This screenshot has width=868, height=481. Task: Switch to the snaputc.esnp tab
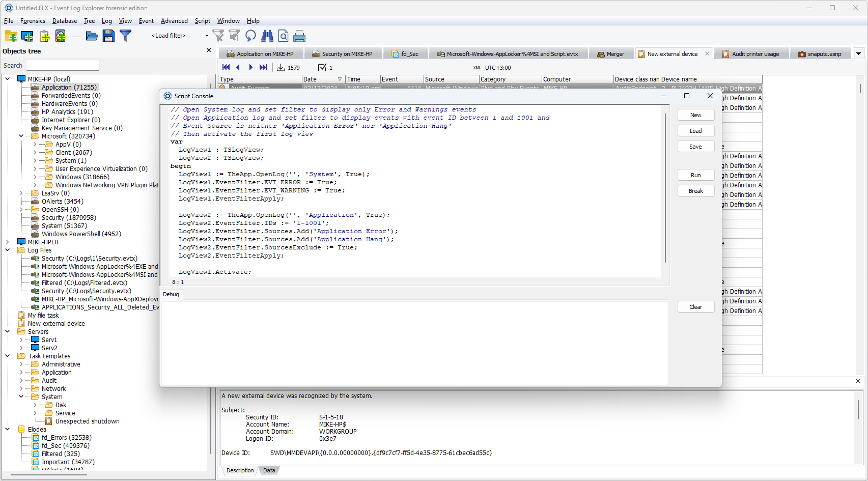(820, 53)
